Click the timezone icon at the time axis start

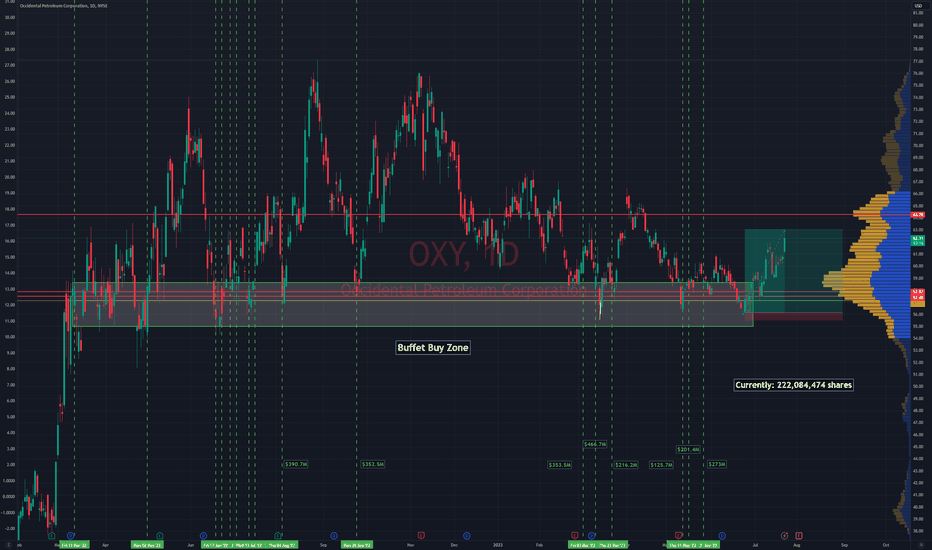click(8, 545)
